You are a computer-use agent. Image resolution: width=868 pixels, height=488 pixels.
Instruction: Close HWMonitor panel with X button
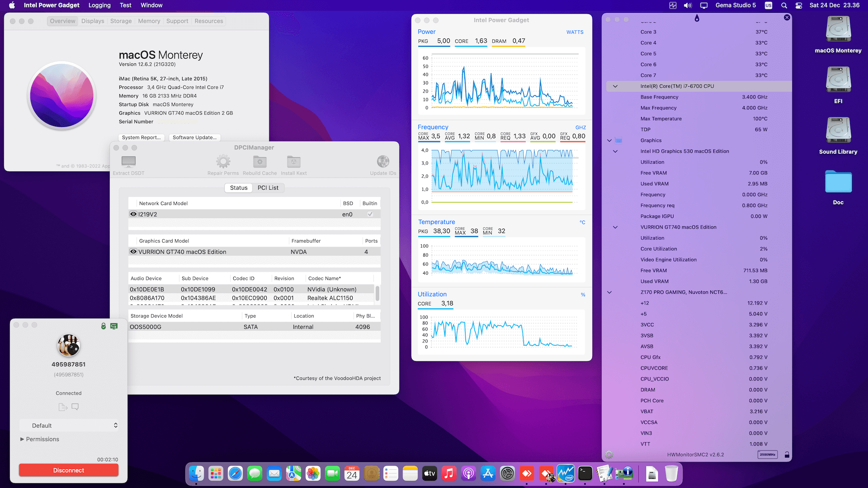pos(787,17)
